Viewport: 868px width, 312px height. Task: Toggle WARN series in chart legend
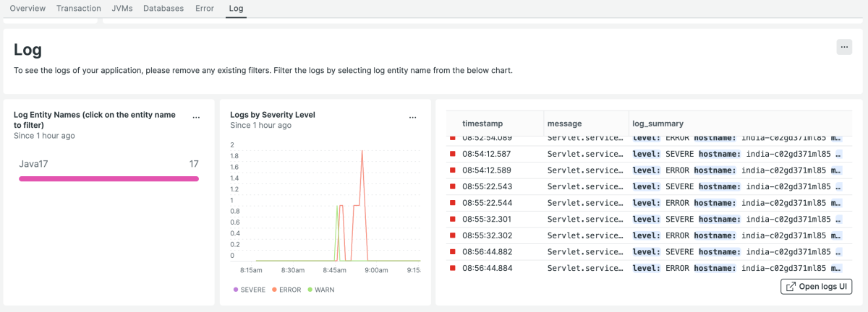[x=320, y=290]
